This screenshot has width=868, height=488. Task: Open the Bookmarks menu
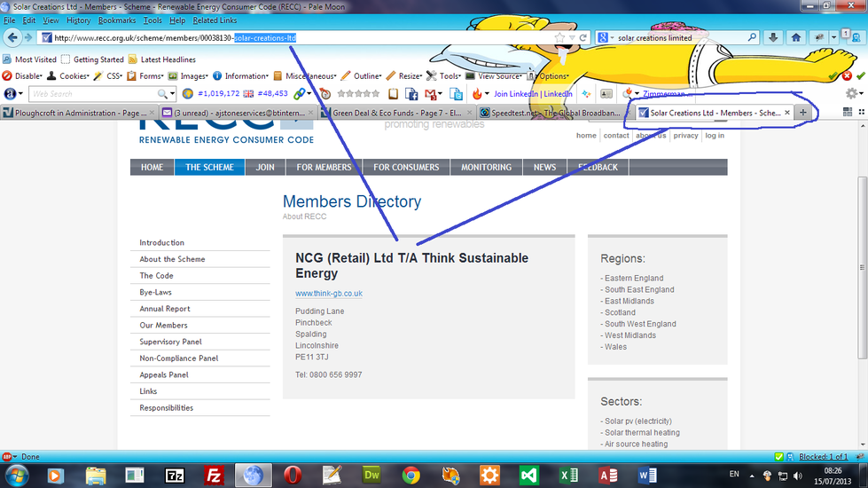(x=117, y=20)
